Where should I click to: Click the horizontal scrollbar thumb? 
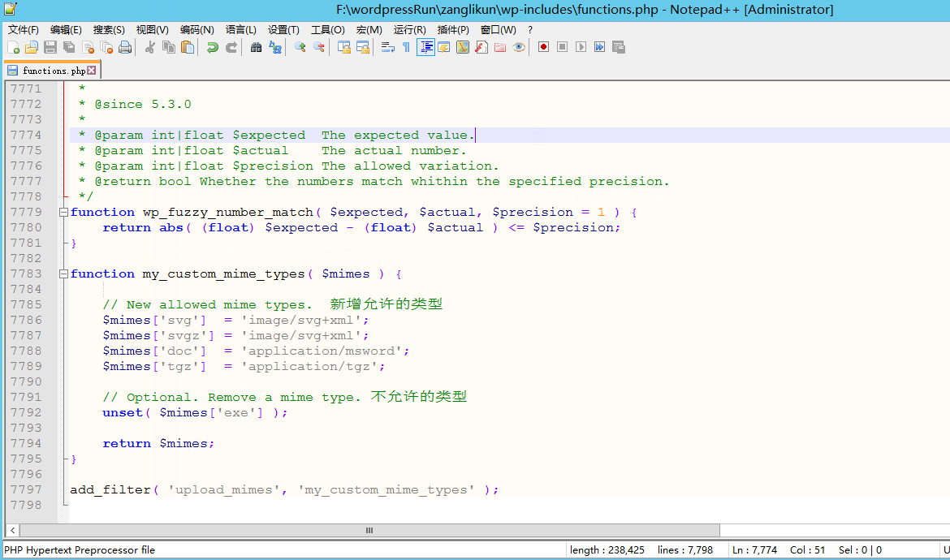[369, 530]
